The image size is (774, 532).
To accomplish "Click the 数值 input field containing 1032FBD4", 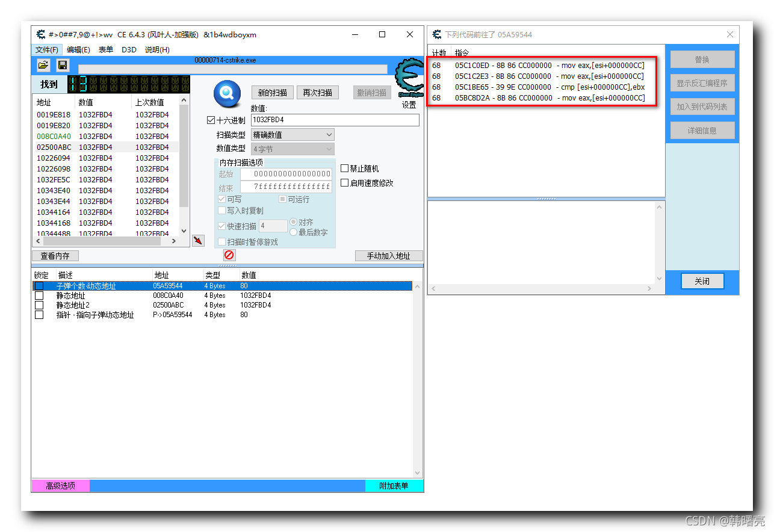I will coord(335,120).
